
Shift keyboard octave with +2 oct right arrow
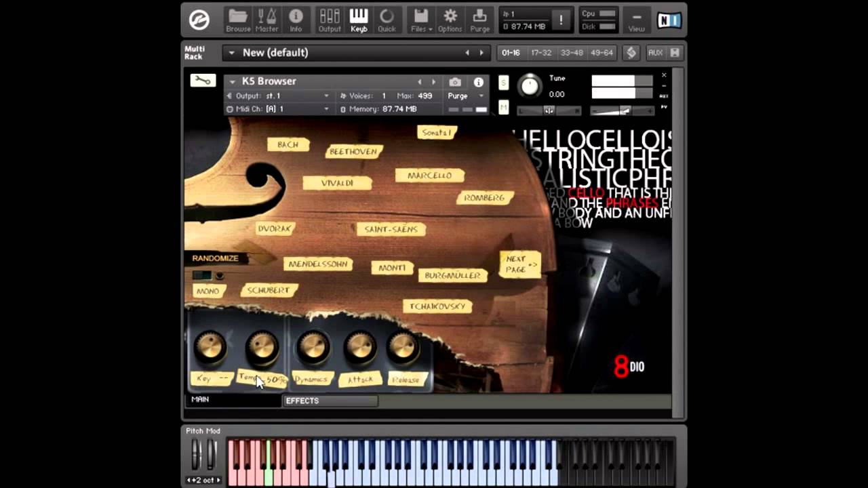coord(219,481)
